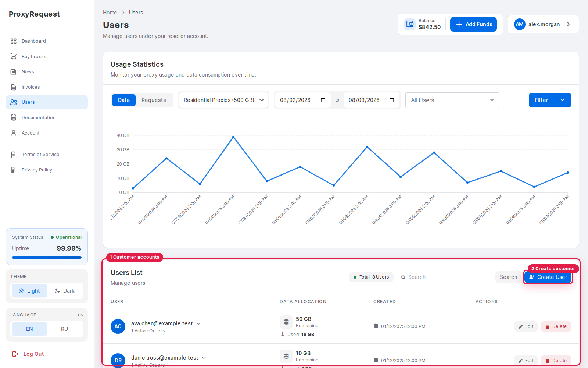588x368 pixels.
Task: Click the pencil icon in ava.chen's Edit button
Action: [520, 327]
